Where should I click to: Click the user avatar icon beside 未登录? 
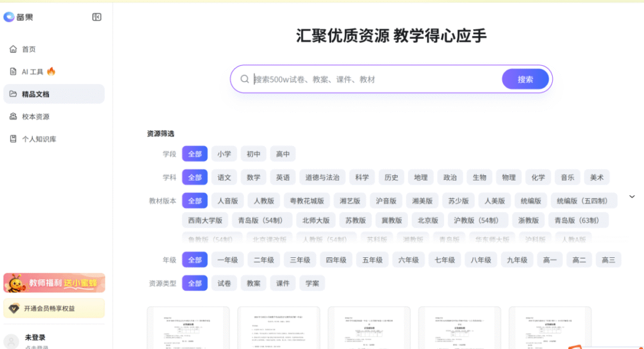coord(11,341)
